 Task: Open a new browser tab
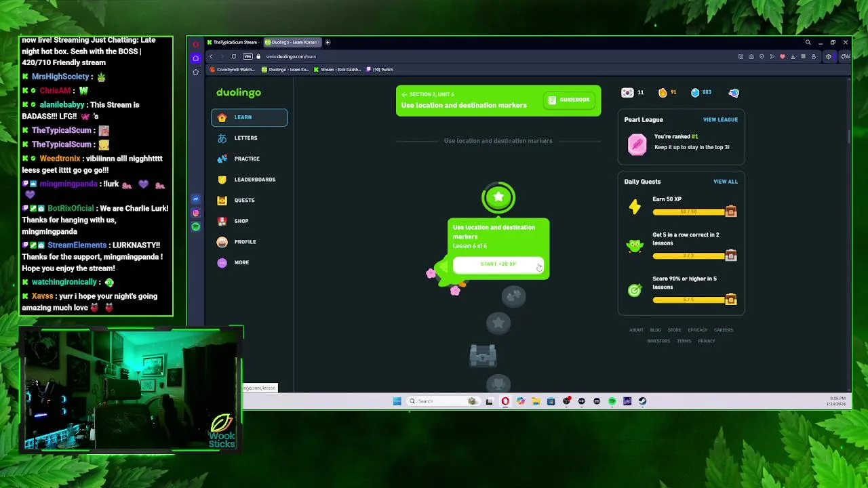(x=328, y=43)
